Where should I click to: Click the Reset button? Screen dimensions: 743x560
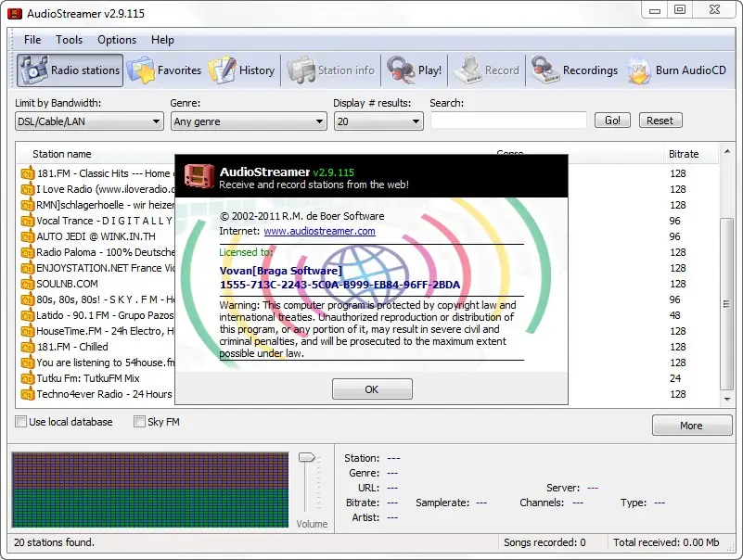coord(660,121)
